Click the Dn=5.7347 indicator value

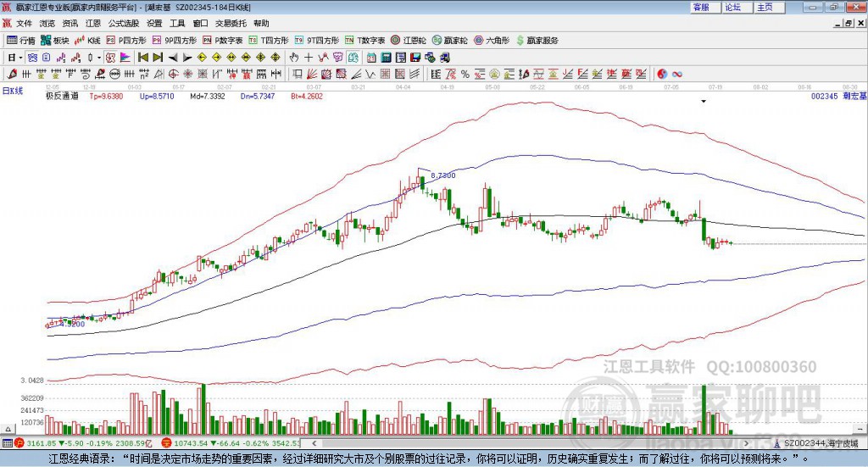pos(258,97)
